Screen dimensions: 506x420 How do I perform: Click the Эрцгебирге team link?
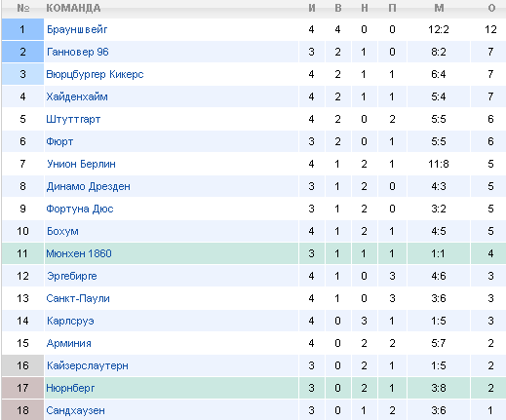(72, 276)
